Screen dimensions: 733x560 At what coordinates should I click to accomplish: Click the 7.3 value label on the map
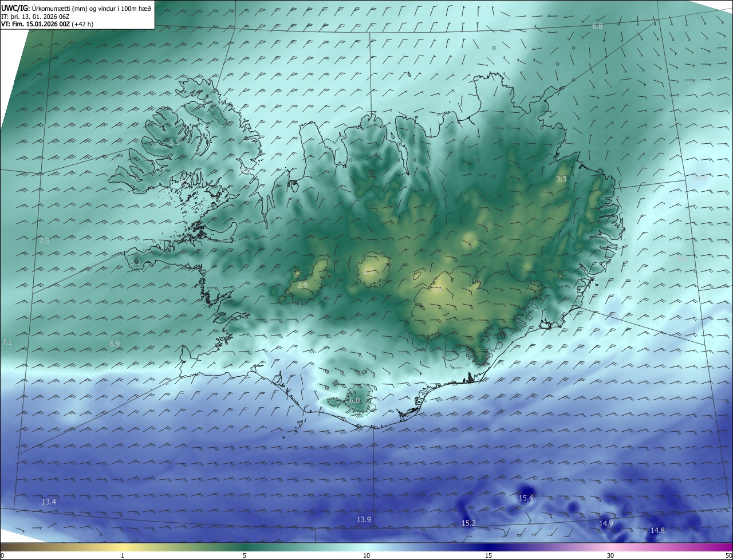point(44,241)
